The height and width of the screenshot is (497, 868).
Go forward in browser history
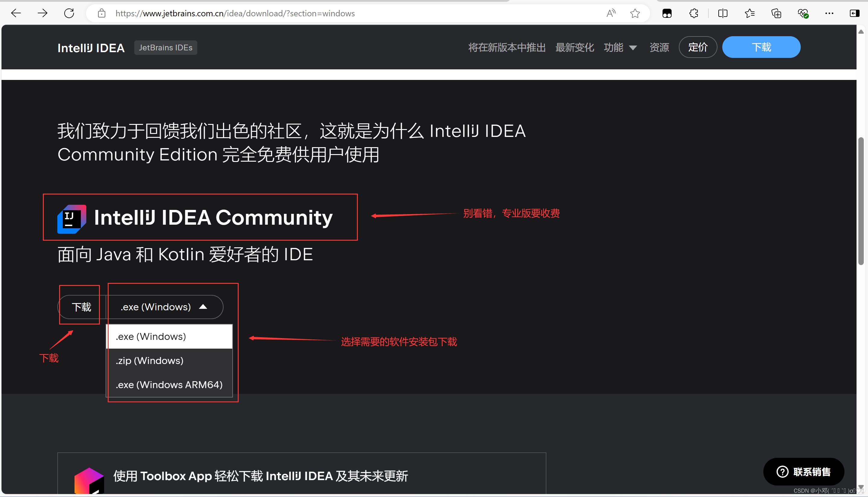click(43, 13)
